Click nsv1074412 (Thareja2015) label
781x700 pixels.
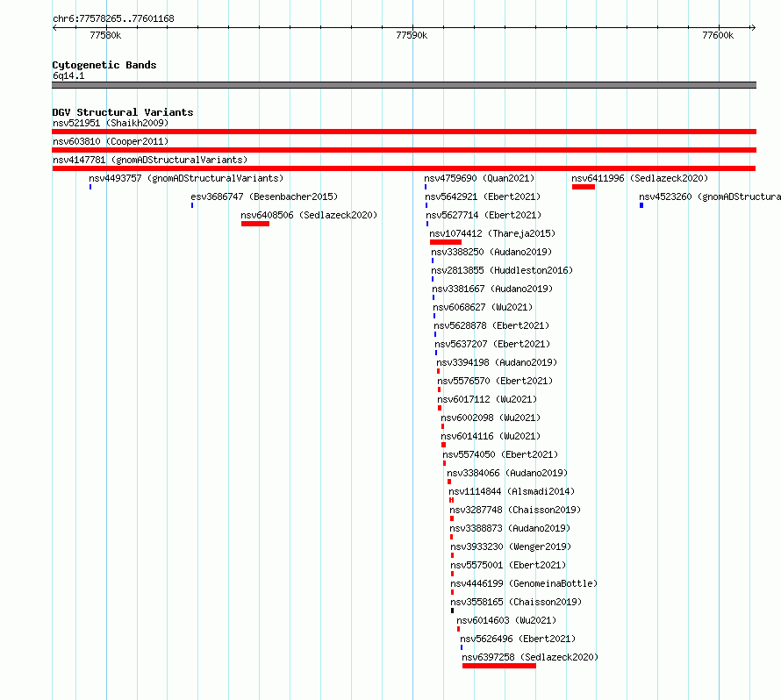[492, 233]
